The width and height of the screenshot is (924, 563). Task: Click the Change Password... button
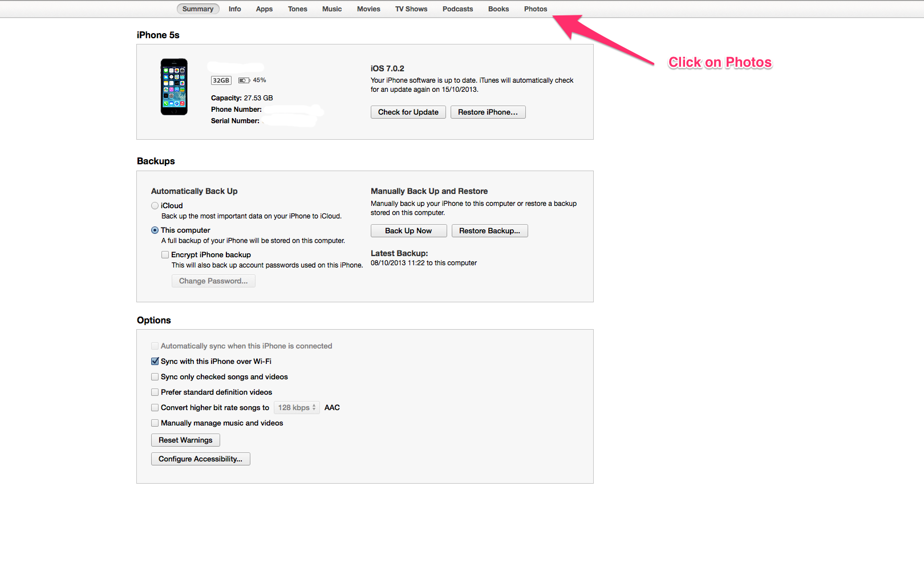tap(213, 281)
